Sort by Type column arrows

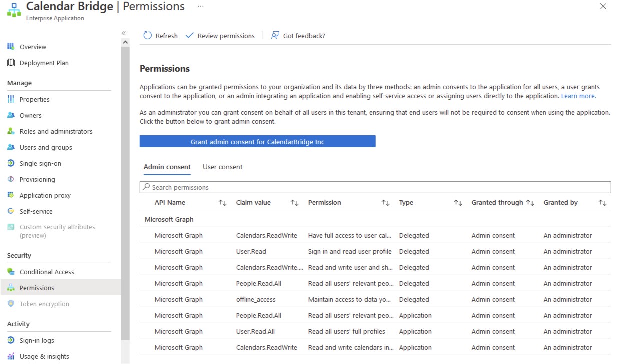pos(458,203)
